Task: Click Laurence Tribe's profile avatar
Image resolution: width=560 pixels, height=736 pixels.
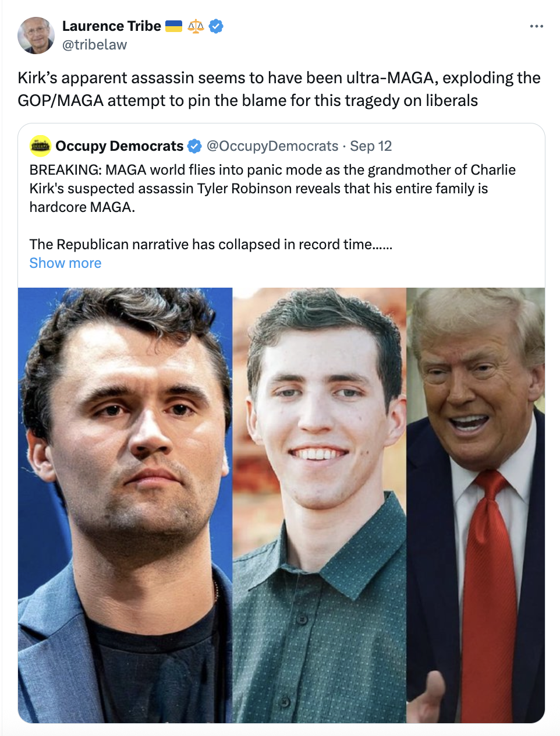Action: click(x=36, y=36)
